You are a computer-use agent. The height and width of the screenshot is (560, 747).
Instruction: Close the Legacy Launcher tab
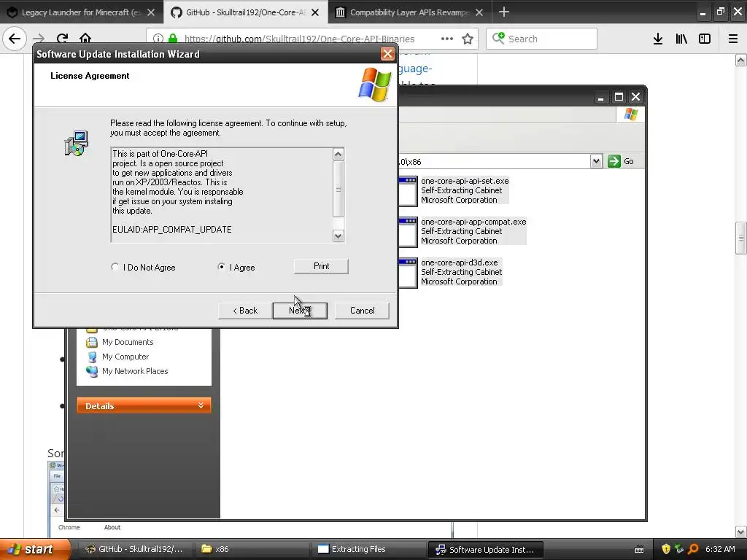point(151,12)
